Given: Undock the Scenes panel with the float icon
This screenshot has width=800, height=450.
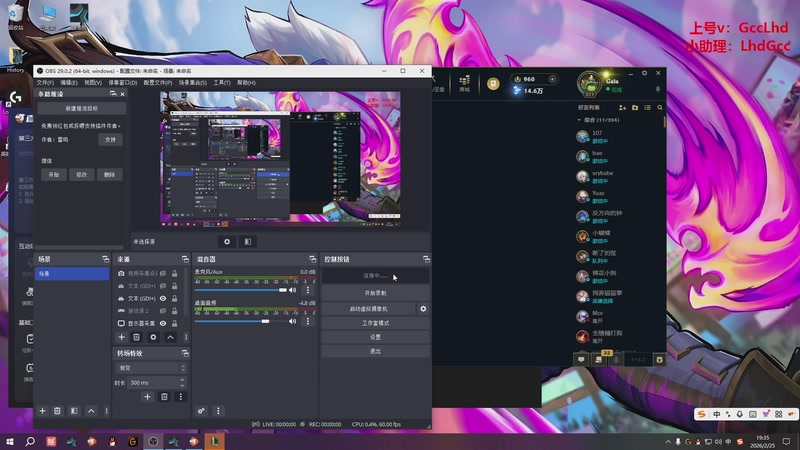Looking at the screenshot, I should [x=105, y=259].
